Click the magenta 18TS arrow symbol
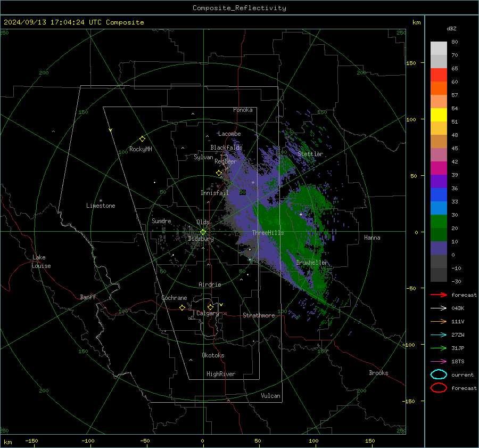The width and height of the screenshot is (479, 448). [439, 362]
